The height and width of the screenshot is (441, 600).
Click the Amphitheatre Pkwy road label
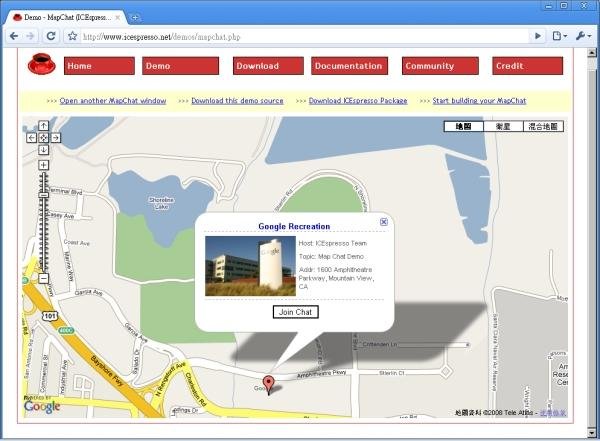click(321, 374)
